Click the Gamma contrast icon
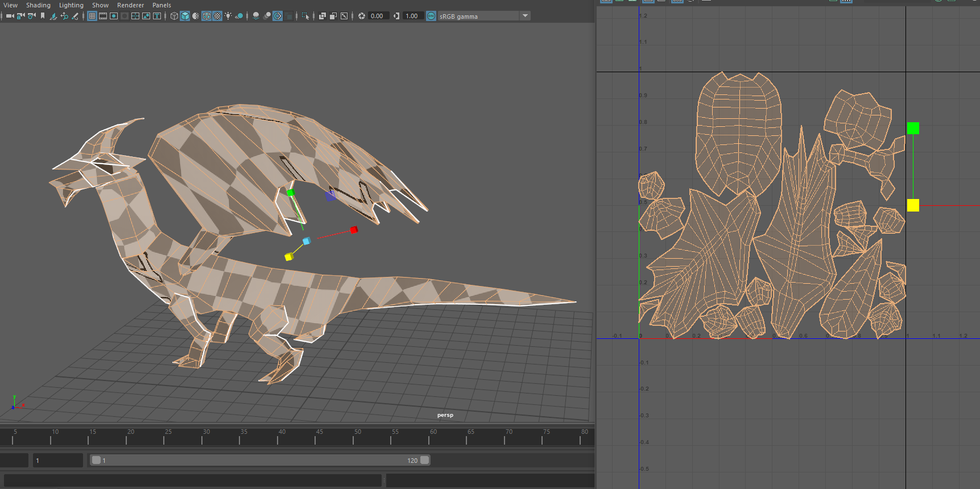This screenshot has width=980, height=489. click(396, 16)
